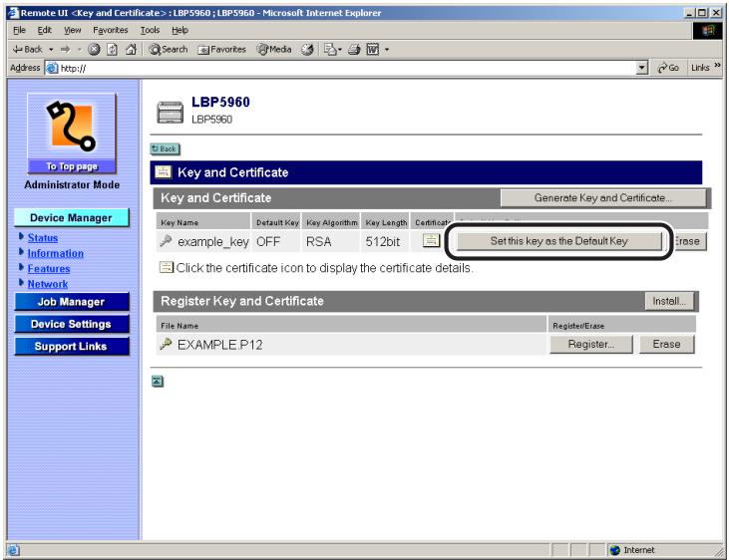The height and width of the screenshot is (560, 729).
Task: Click the key icon beside EXAMPLE.P12
Action: point(166,344)
